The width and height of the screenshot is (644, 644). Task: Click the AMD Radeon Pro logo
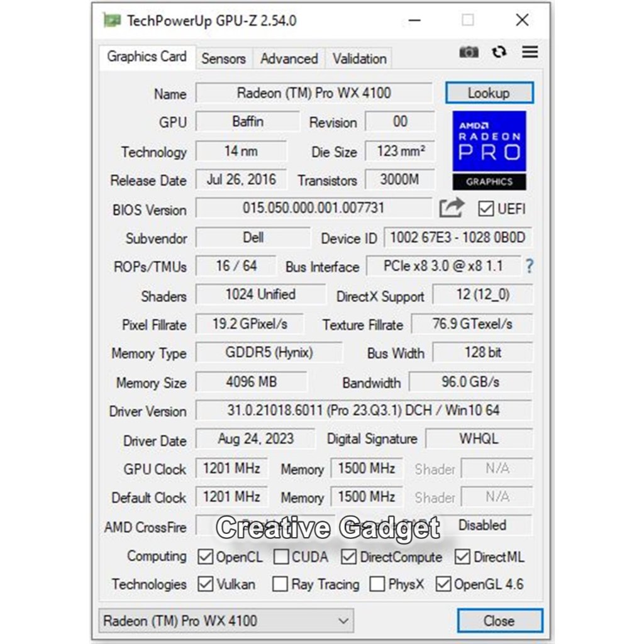coord(489,150)
